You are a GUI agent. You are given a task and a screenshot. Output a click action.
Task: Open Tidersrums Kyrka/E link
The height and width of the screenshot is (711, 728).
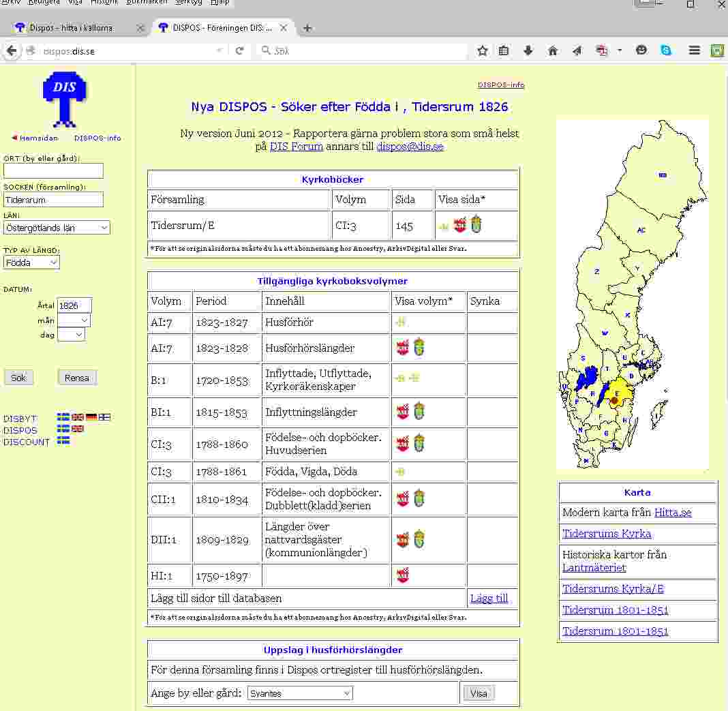[x=613, y=588]
